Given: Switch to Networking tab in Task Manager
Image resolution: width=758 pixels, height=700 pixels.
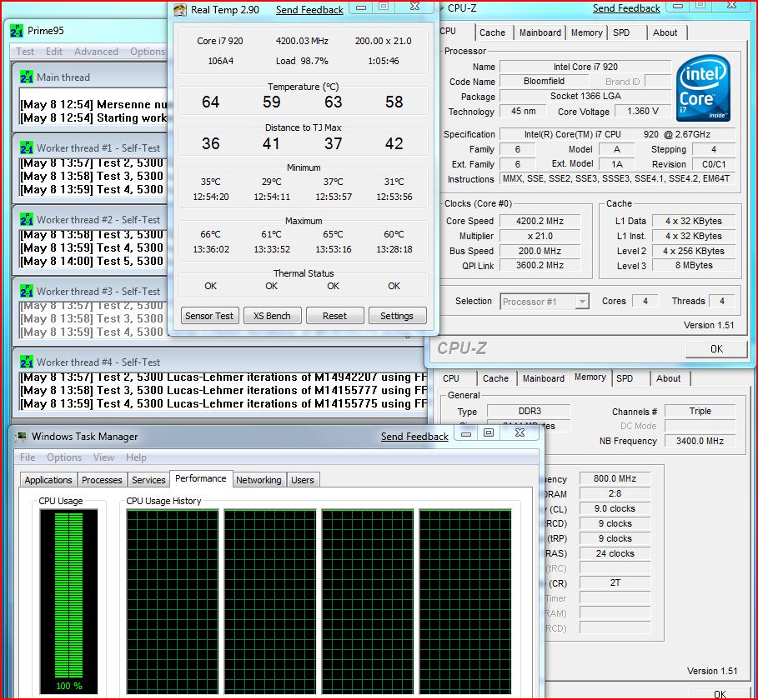Looking at the screenshot, I should (x=259, y=480).
